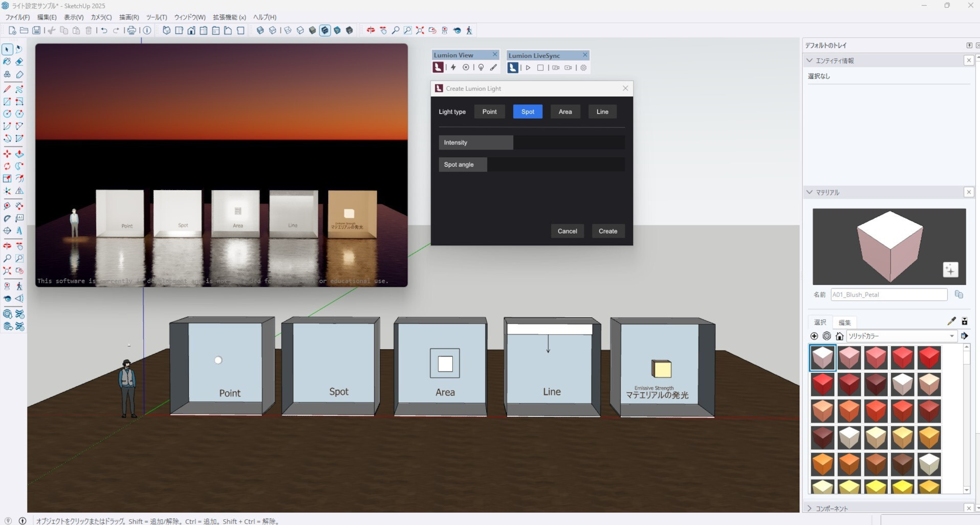Click brush icon in Lumion View toolbar

point(493,67)
